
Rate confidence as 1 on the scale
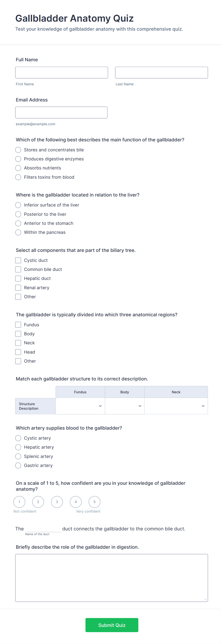(x=19, y=502)
